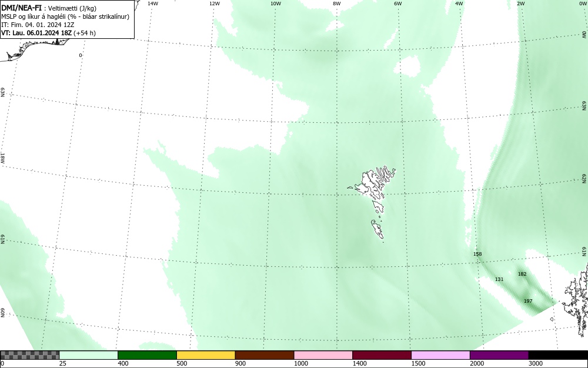The height and width of the screenshot is (368, 588).
Task: Click the light green 25 legend swatch
Action: pos(89,355)
